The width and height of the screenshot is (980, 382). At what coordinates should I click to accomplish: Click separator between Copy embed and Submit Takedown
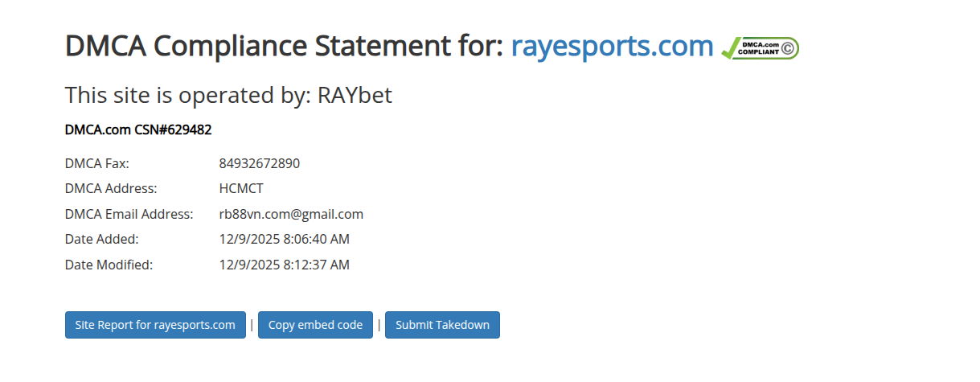point(379,325)
